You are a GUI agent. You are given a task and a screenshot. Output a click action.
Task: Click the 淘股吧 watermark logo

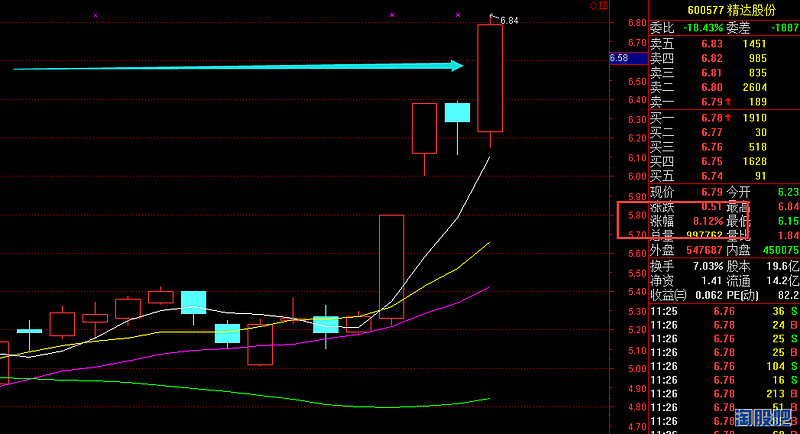pyautogui.click(x=764, y=418)
